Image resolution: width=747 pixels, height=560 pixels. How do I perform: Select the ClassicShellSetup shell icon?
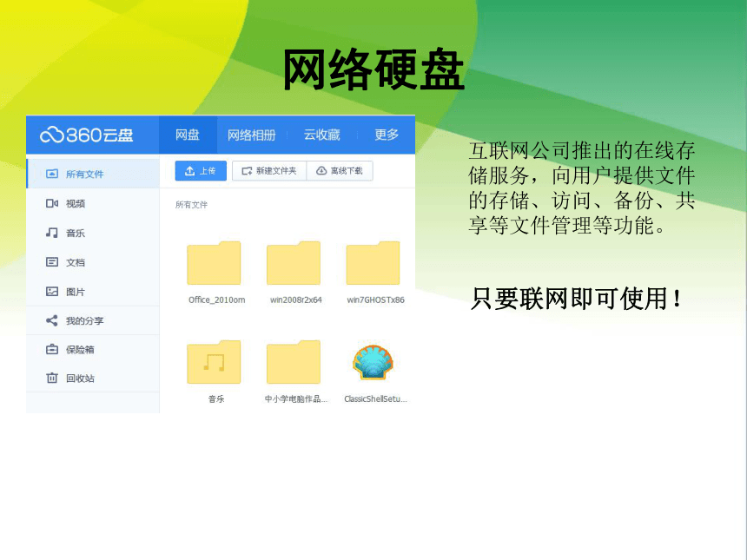373,362
